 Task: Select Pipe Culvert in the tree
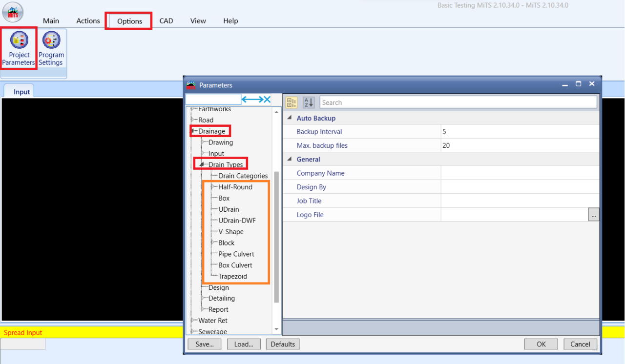coord(236,254)
